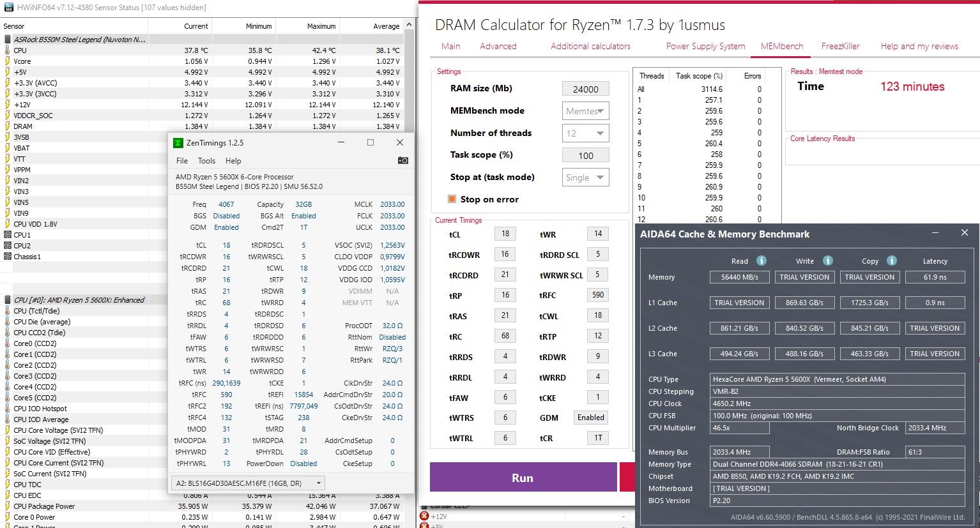Maximize the ZenTimings window
Screen dimensions: 980x528
(370, 142)
